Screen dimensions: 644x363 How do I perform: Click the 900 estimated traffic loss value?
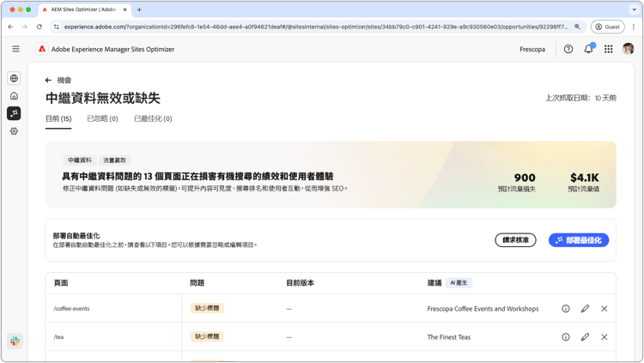coord(525,178)
